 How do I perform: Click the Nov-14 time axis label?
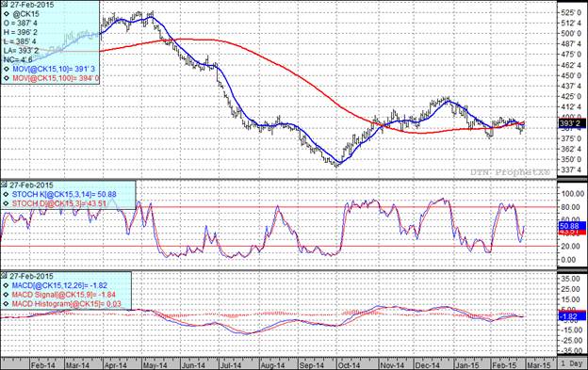(392, 364)
